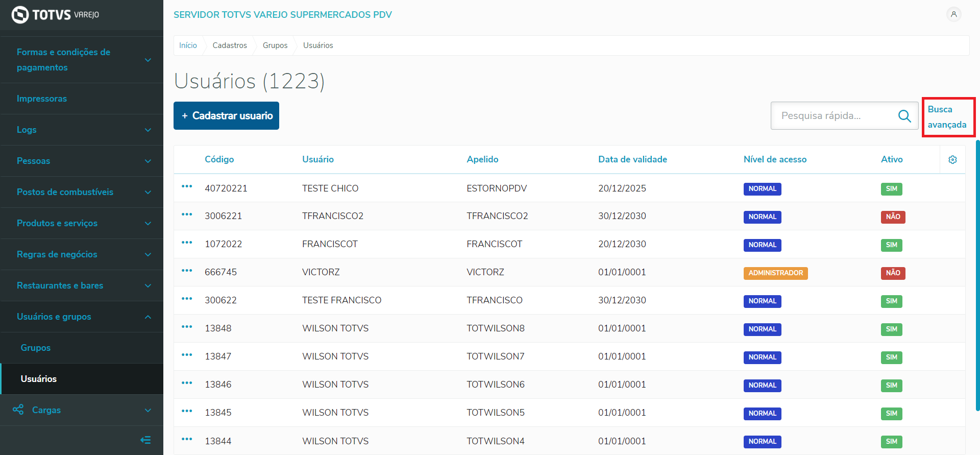Open row actions for code 13848
Image resolution: width=980 pixels, height=455 pixels.
tap(187, 327)
